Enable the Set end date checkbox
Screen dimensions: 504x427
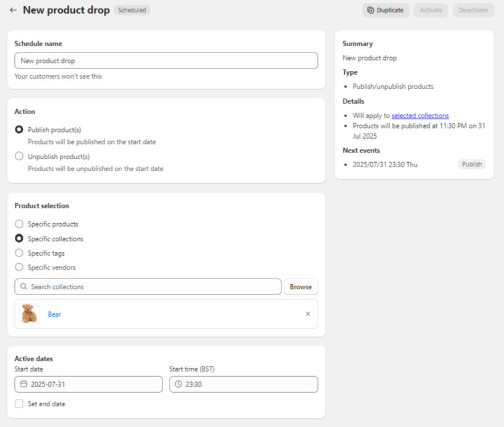pyautogui.click(x=19, y=404)
